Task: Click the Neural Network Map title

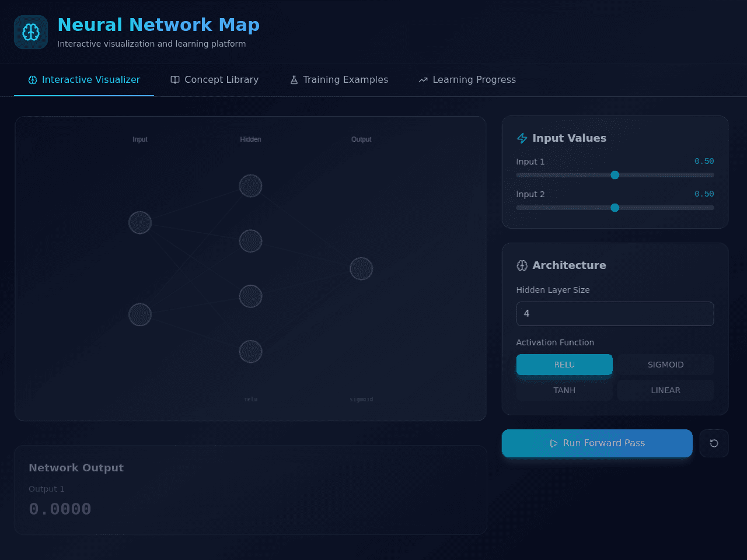Action: [x=159, y=25]
